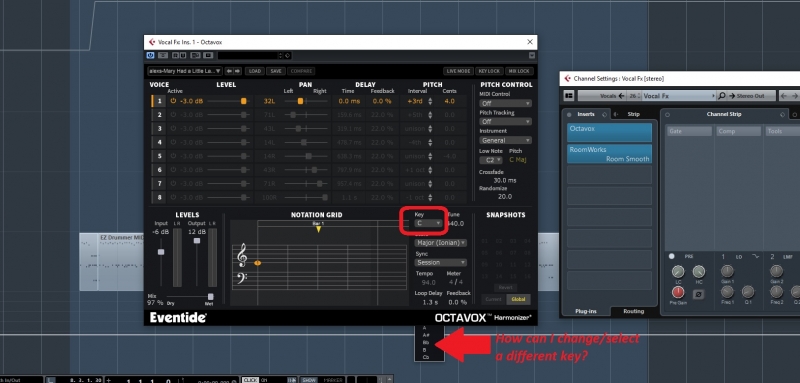Click the COMPARE button

pos(301,71)
